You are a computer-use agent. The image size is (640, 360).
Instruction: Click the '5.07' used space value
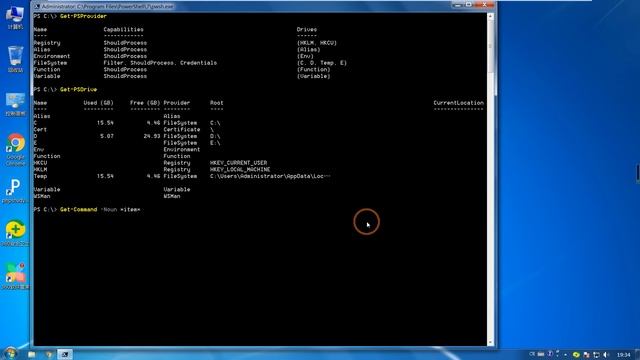107,136
